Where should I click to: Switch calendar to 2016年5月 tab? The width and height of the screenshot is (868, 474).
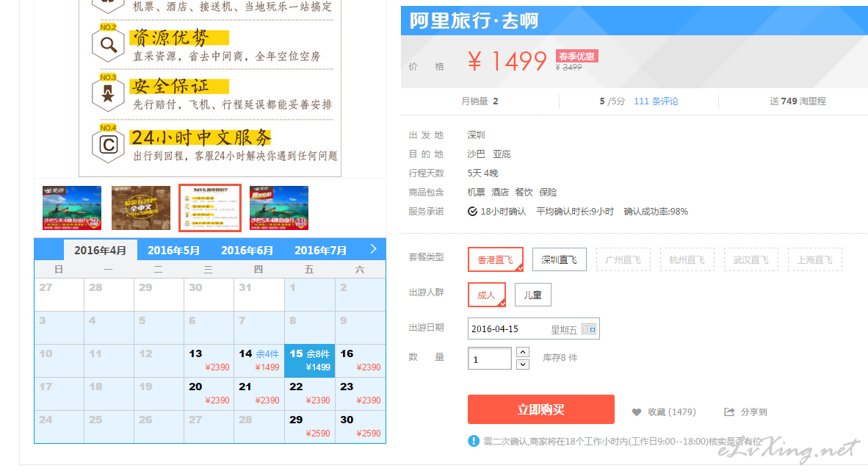pyautogui.click(x=173, y=251)
